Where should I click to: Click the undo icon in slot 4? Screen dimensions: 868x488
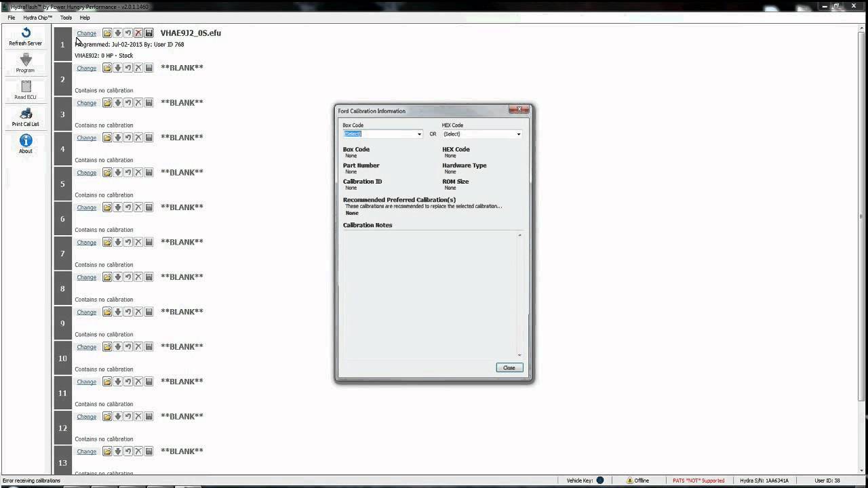click(127, 138)
